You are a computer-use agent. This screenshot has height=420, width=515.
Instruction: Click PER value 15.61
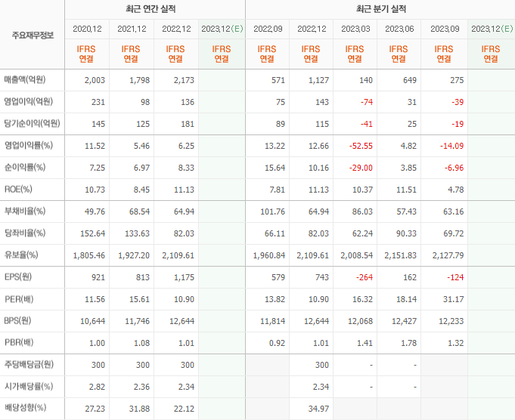coord(140,300)
